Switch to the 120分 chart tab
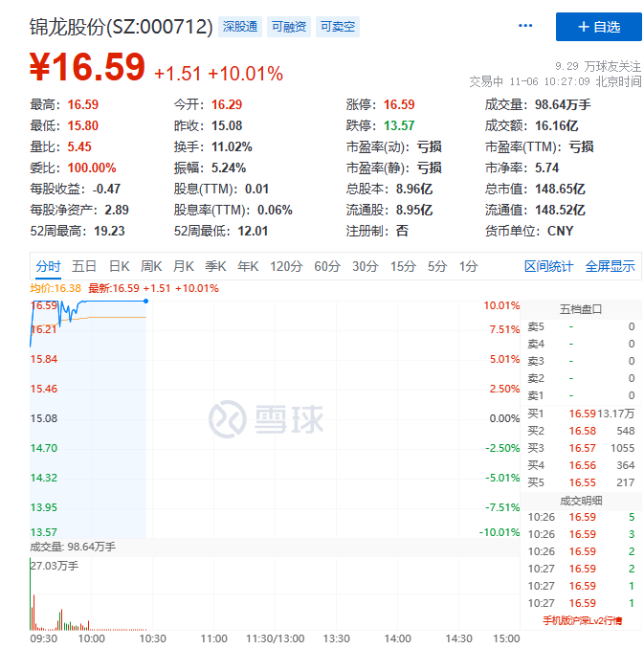This screenshot has width=644, height=649. click(x=286, y=266)
